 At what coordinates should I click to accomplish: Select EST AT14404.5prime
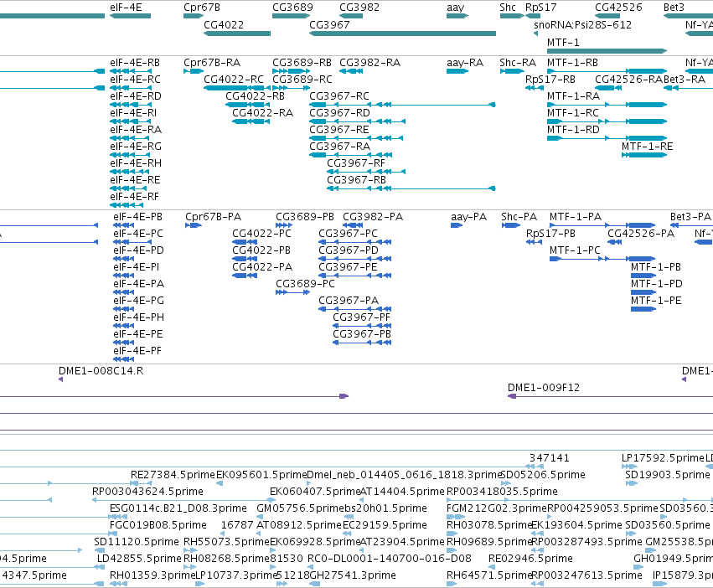coord(402,492)
